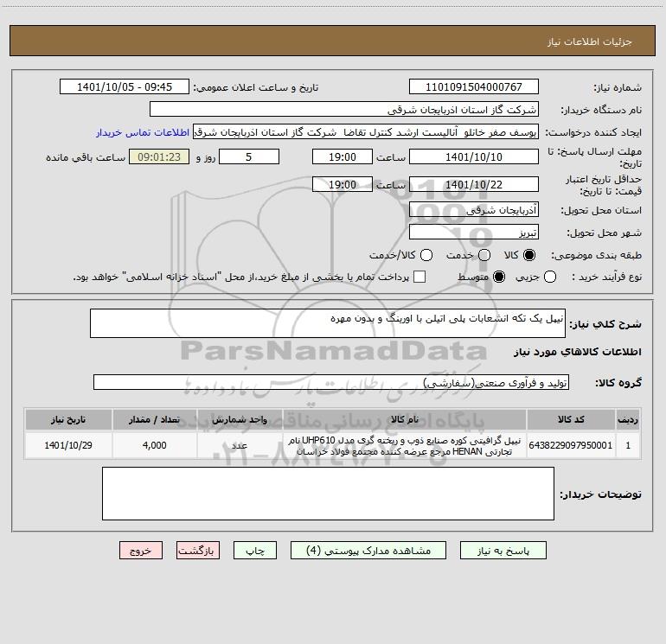Click the 'تعداد / مقدار' column header

tap(155, 419)
